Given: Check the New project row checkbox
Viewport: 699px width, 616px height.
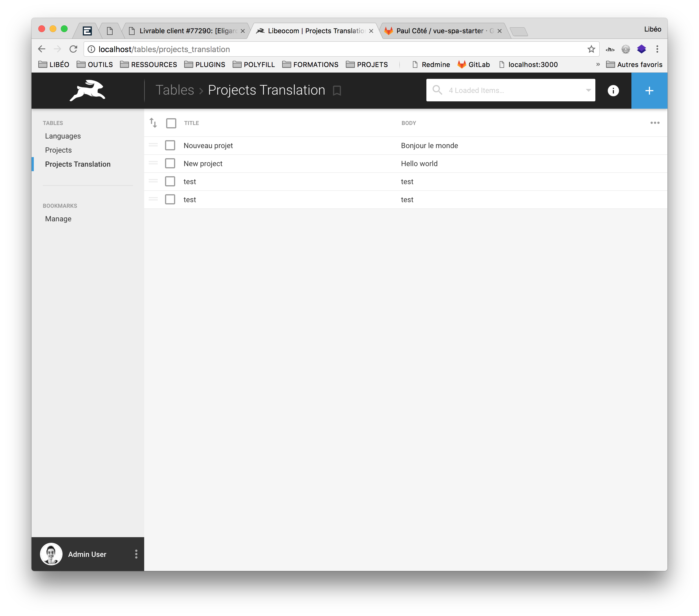Looking at the screenshot, I should tap(170, 163).
